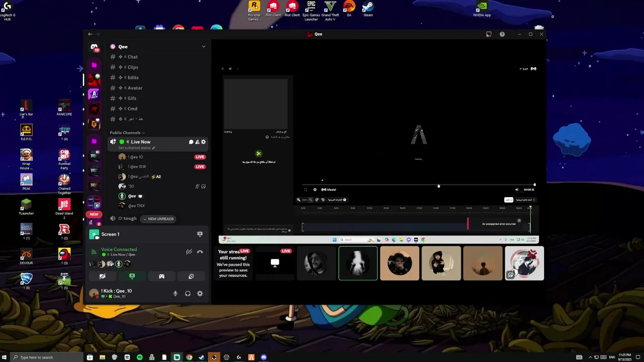Viewport: 644px width, 362px height.
Task: Open Discord help question mark icon
Action: [502, 34]
